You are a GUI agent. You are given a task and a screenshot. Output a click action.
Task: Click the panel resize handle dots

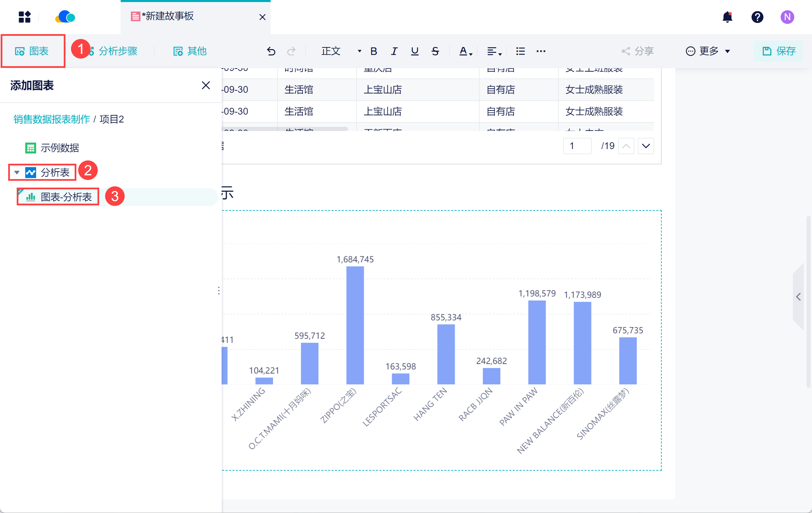[219, 291]
